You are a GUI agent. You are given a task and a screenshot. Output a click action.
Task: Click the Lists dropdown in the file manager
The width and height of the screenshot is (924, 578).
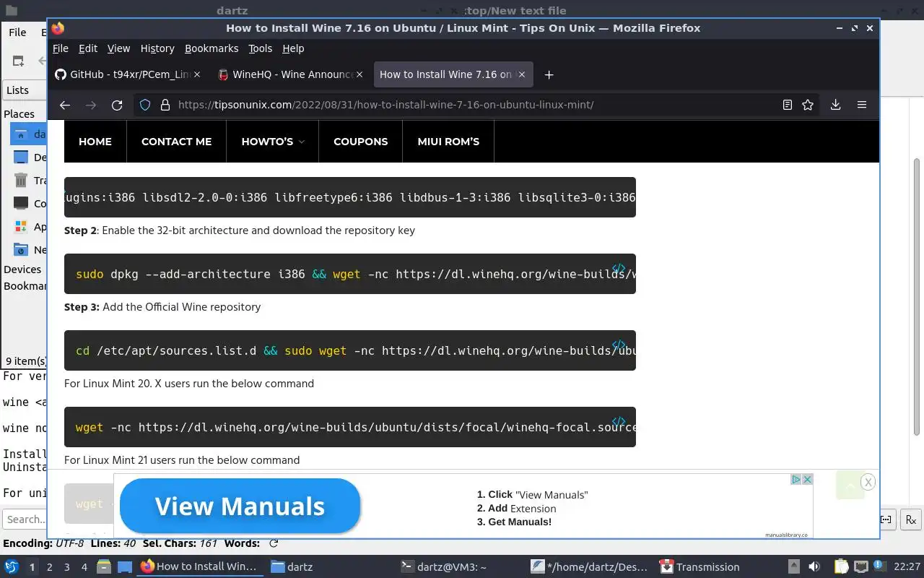click(x=24, y=90)
